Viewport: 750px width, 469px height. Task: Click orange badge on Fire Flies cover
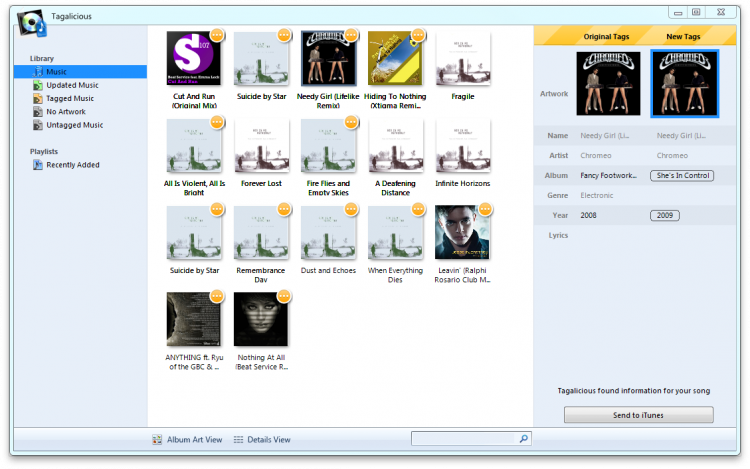(x=351, y=122)
